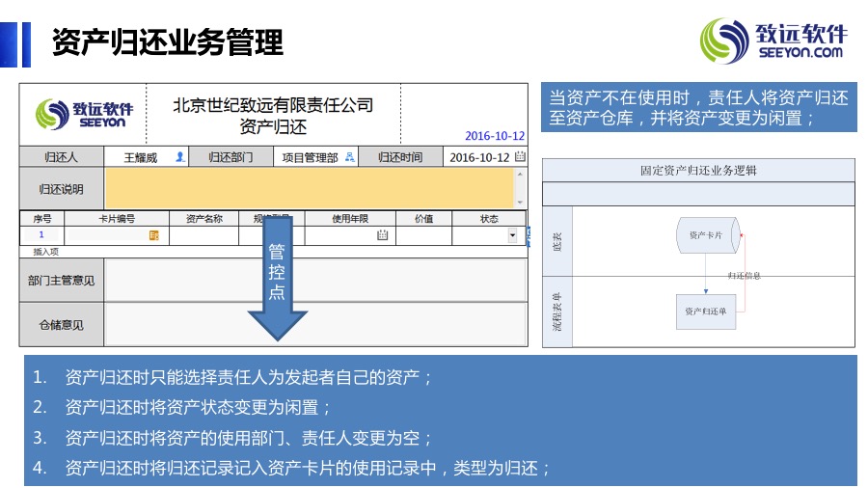Open the calendar icon in 使用年限 cell
This screenshot has width=868, height=488.
(382, 235)
